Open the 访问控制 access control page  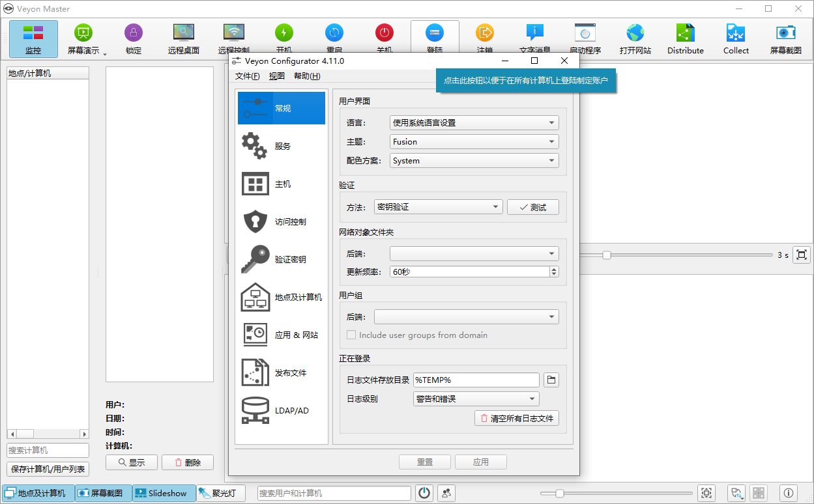pos(282,221)
